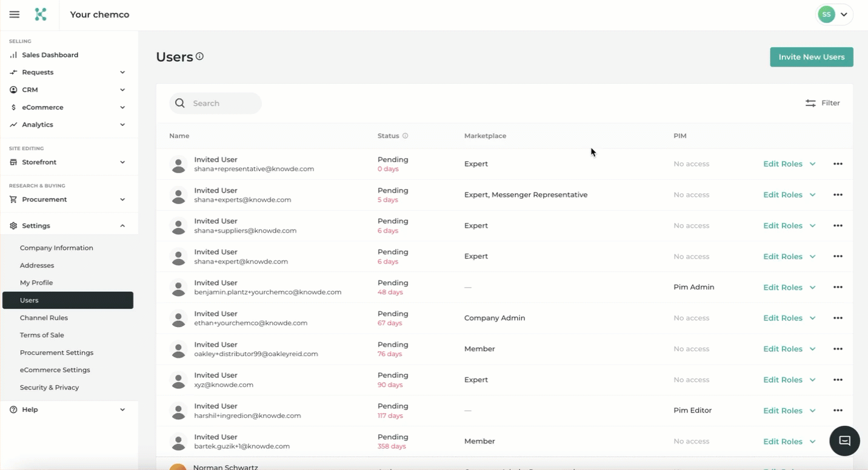Go to Company Information settings
The width and height of the screenshot is (868, 470).
(x=56, y=248)
